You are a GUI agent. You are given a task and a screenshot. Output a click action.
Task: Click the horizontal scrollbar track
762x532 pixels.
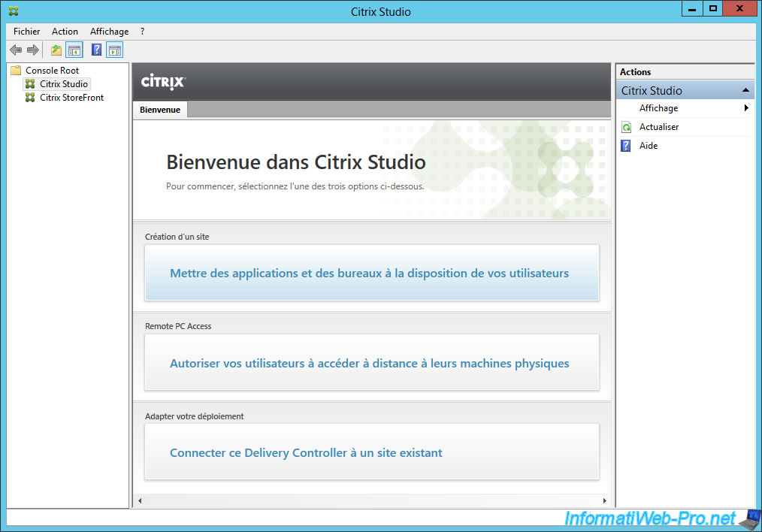(372, 500)
